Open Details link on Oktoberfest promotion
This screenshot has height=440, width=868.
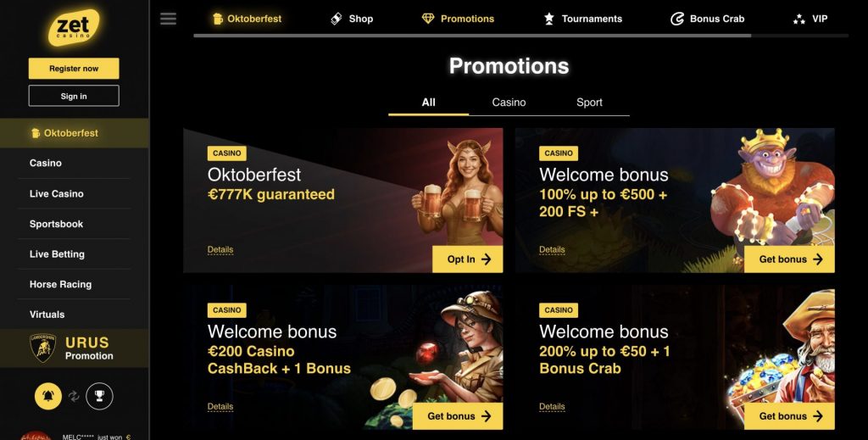click(220, 249)
